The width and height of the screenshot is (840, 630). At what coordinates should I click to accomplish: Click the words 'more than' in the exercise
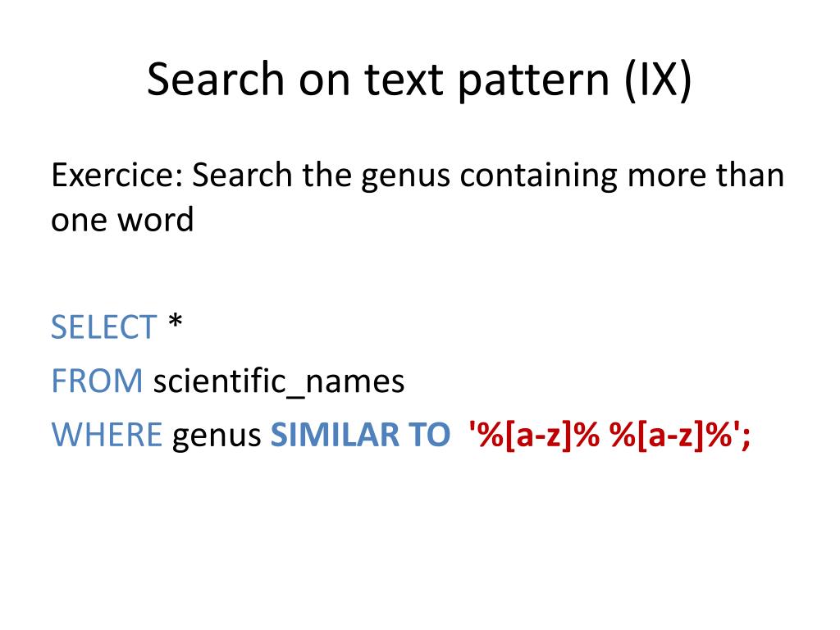tap(705, 175)
